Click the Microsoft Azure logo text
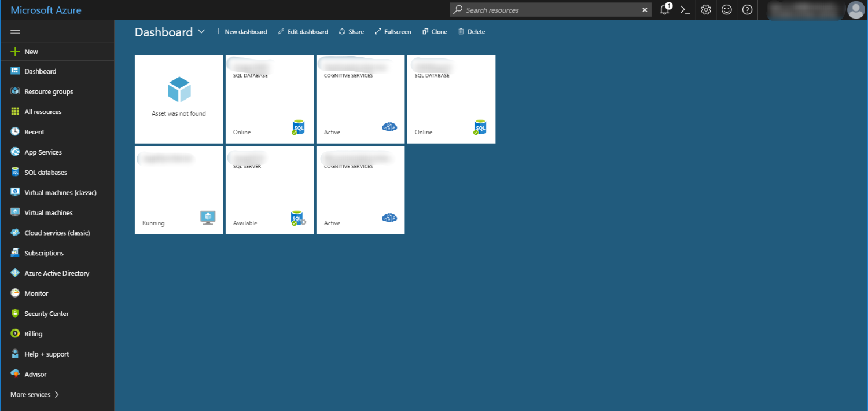 (x=46, y=10)
